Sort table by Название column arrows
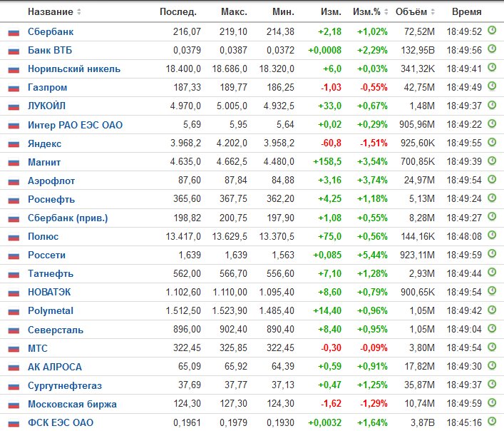The image size is (504, 431). 78,12
